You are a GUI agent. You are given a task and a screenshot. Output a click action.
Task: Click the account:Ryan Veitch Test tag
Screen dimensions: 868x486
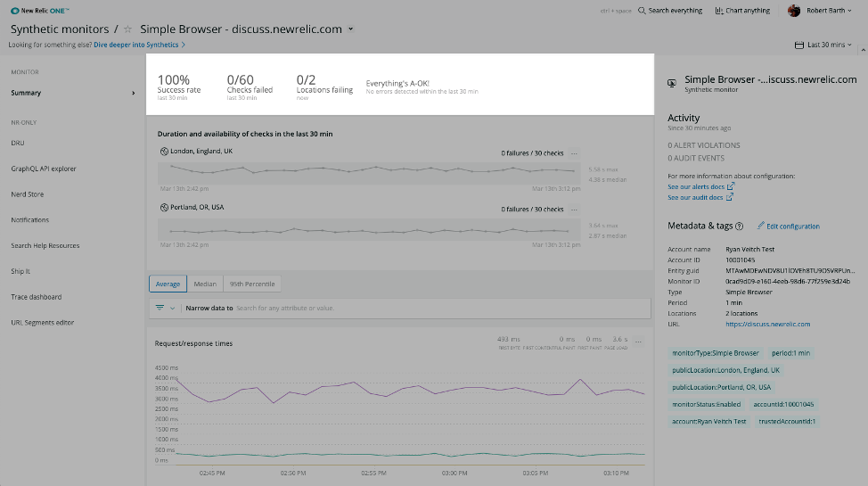point(708,422)
